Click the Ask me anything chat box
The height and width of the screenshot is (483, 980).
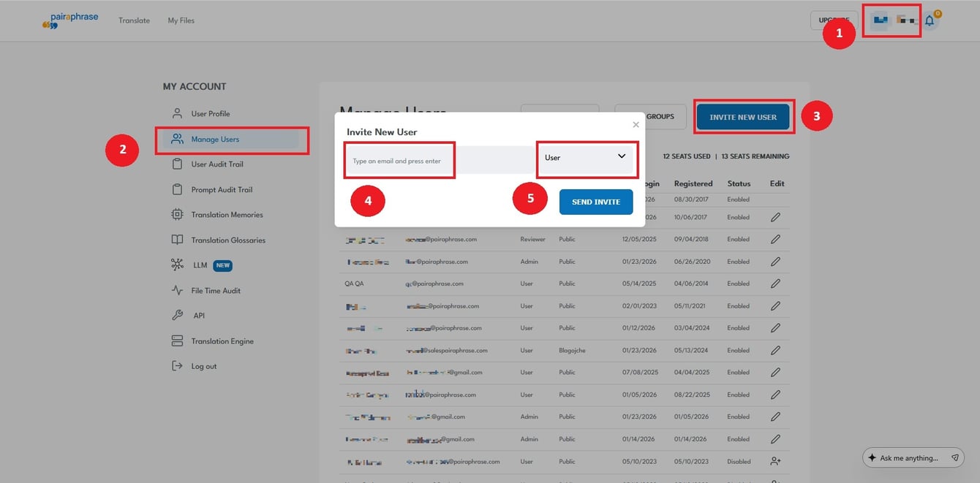pos(913,457)
